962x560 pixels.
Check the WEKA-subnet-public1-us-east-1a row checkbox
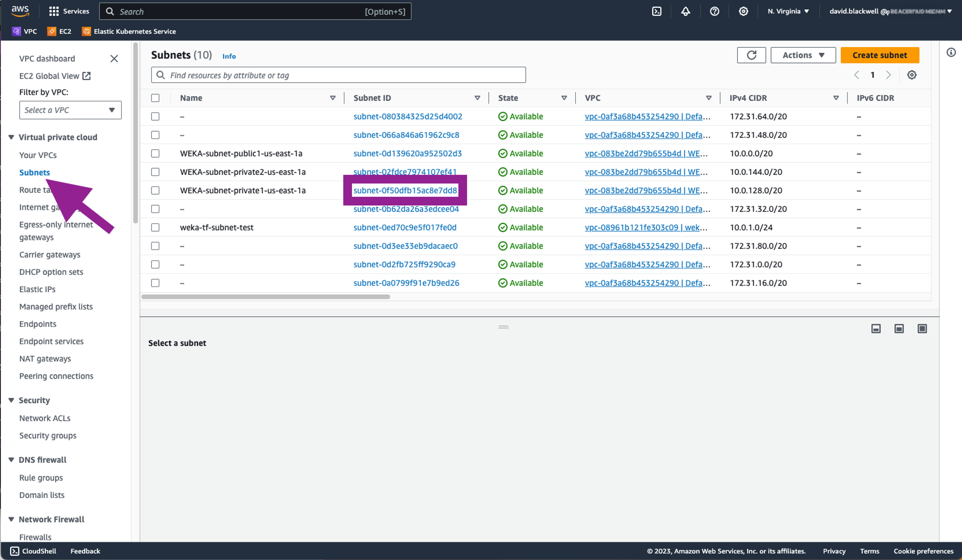pyautogui.click(x=155, y=153)
